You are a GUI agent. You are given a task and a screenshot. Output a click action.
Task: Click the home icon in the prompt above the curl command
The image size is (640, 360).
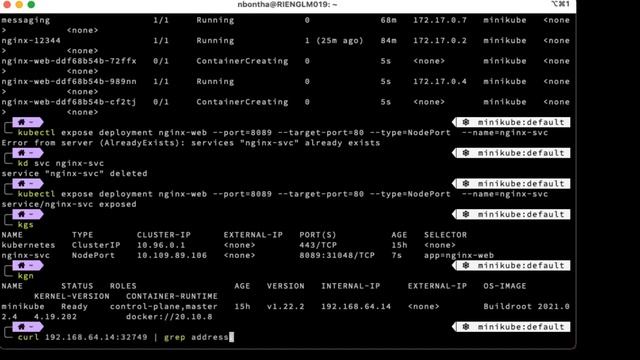point(22,327)
